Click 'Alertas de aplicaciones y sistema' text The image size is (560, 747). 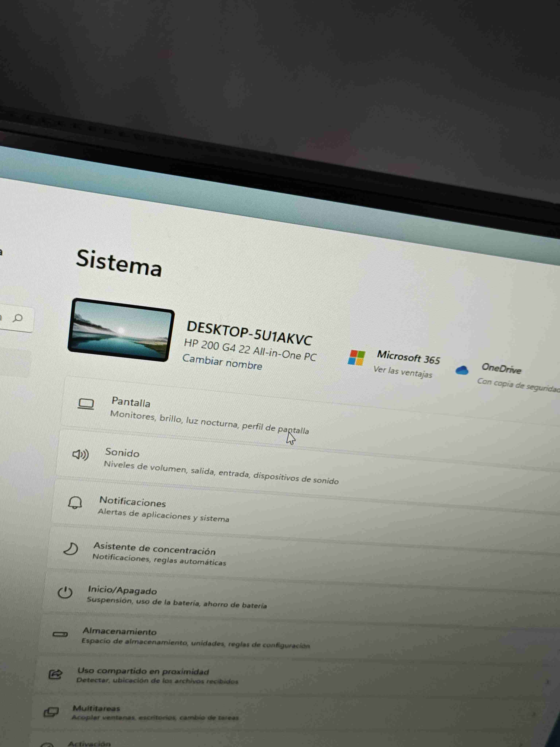point(163,515)
